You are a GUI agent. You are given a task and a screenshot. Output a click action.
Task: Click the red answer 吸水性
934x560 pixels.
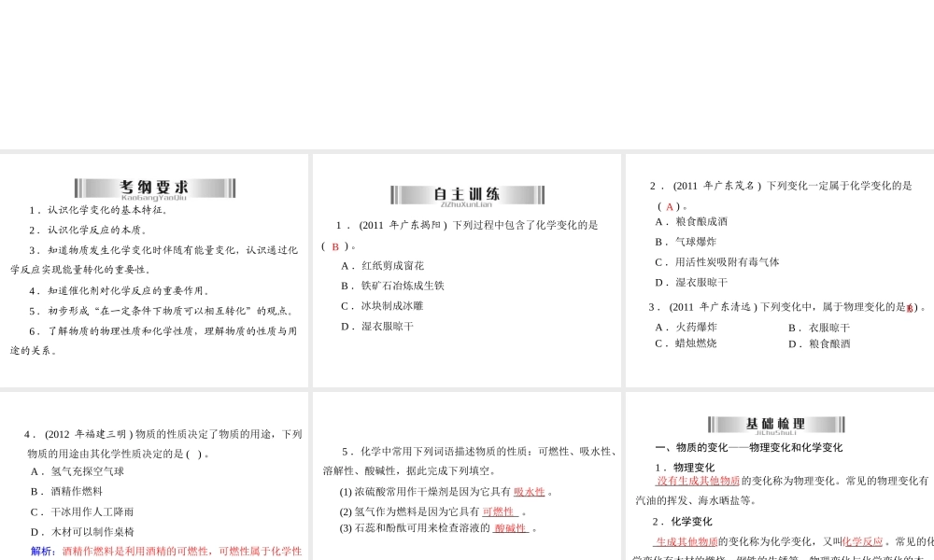tap(529, 492)
